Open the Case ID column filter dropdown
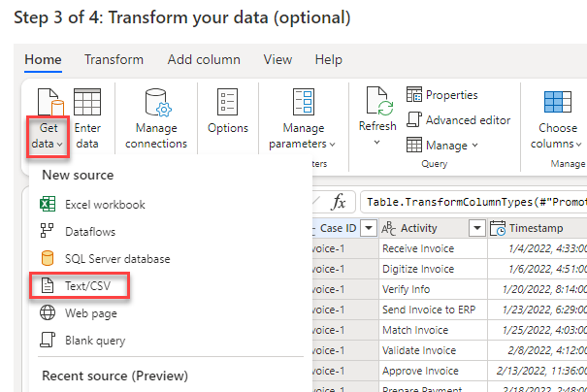The height and width of the screenshot is (392, 587). [x=369, y=228]
